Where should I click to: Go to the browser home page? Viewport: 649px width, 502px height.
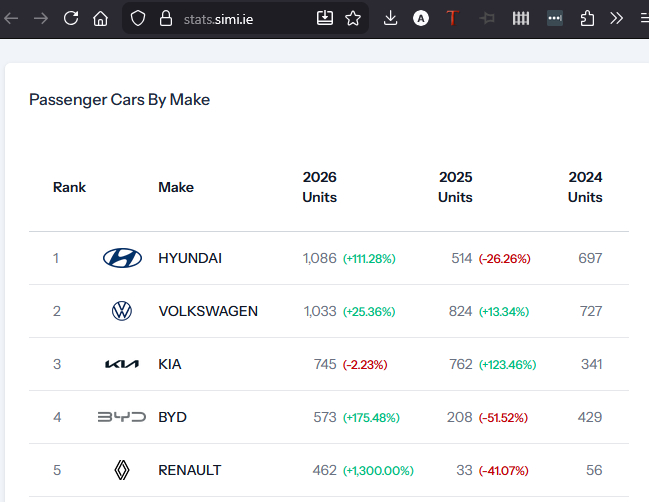(x=100, y=18)
